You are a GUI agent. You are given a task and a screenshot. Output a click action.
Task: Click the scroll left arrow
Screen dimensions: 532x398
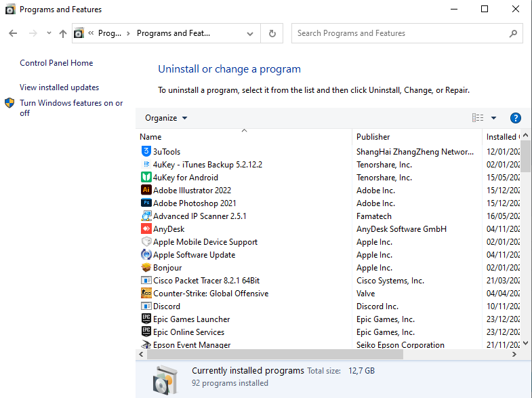tap(141, 354)
